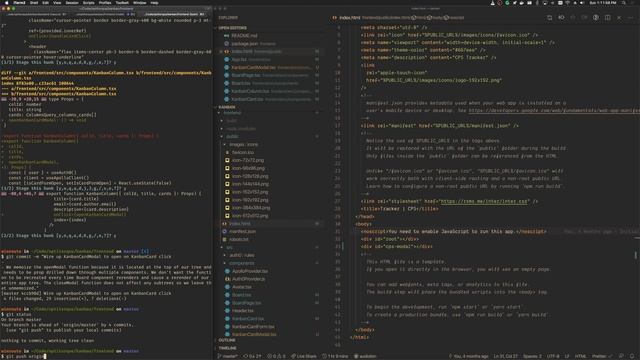The width and height of the screenshot is (640, 360).
Task: Open Header.tsx file
Action: tap(242, 311)
